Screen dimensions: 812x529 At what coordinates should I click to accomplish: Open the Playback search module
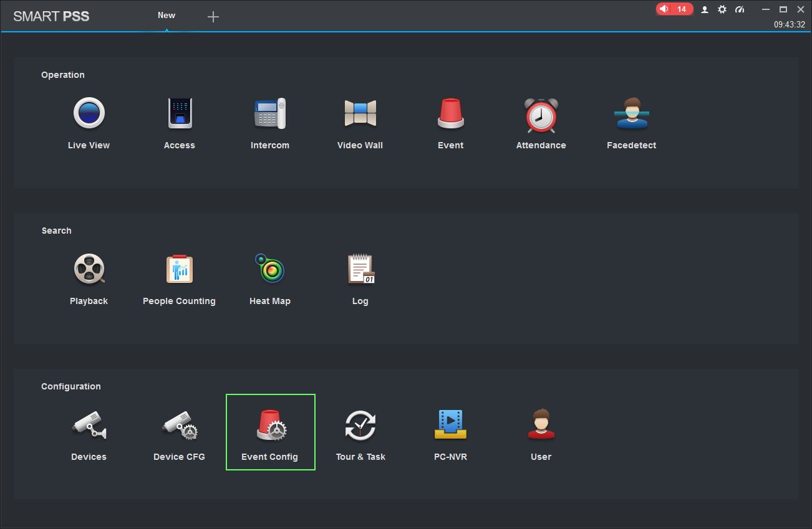pyautogui.click(x=89, y=279)
